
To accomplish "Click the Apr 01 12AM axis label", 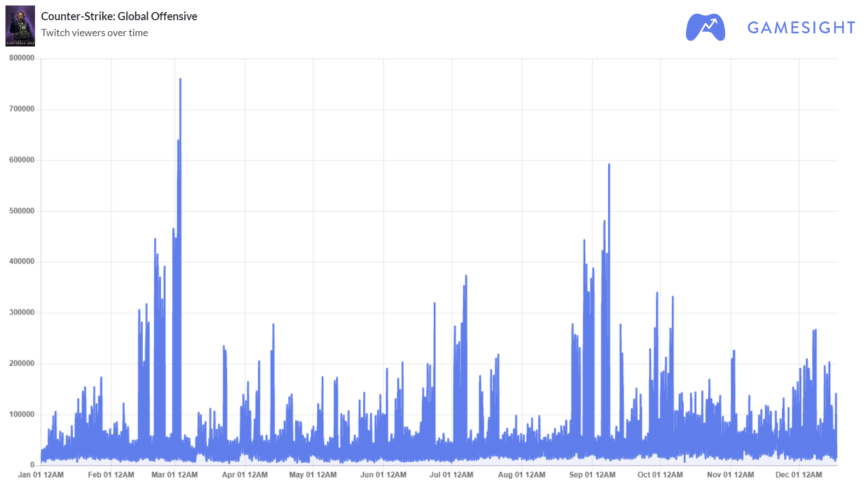I will tap(245, 475).
